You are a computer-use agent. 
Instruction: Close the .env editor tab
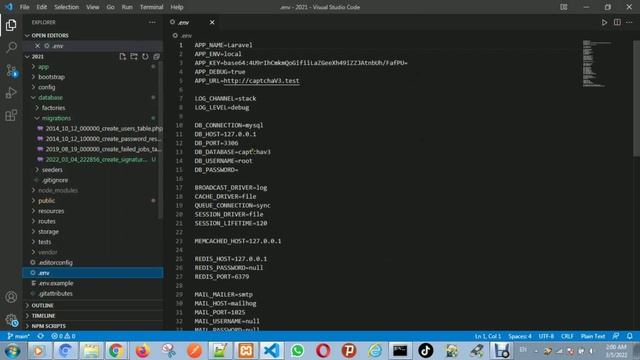(212, 22)
